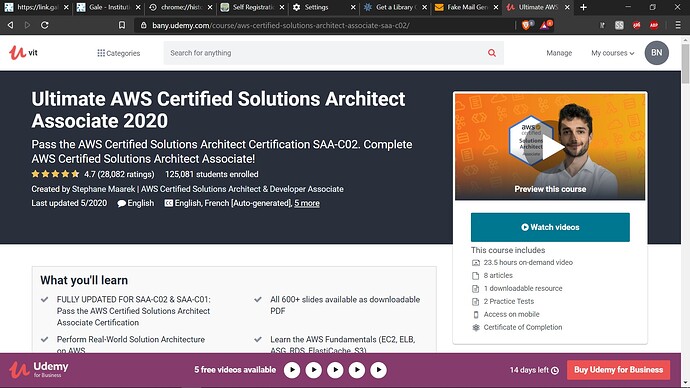Click the ABP Adblock Plus extension icon
Viewport: 690px width, 388px height.
[x=654, y=25]
